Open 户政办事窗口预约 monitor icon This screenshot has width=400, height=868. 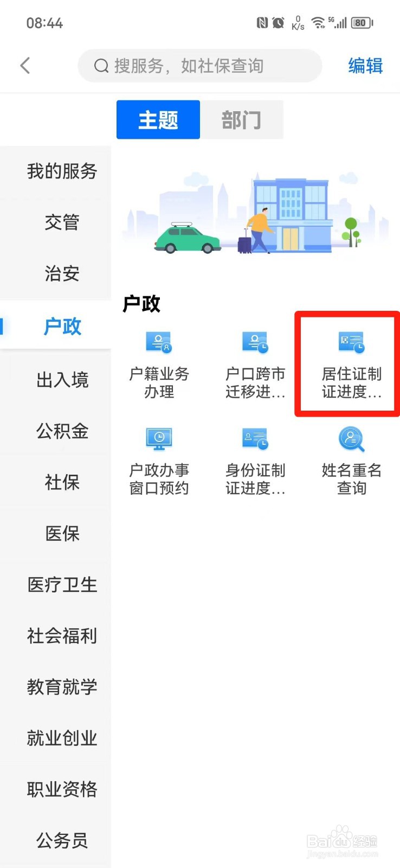click(159, 438)
